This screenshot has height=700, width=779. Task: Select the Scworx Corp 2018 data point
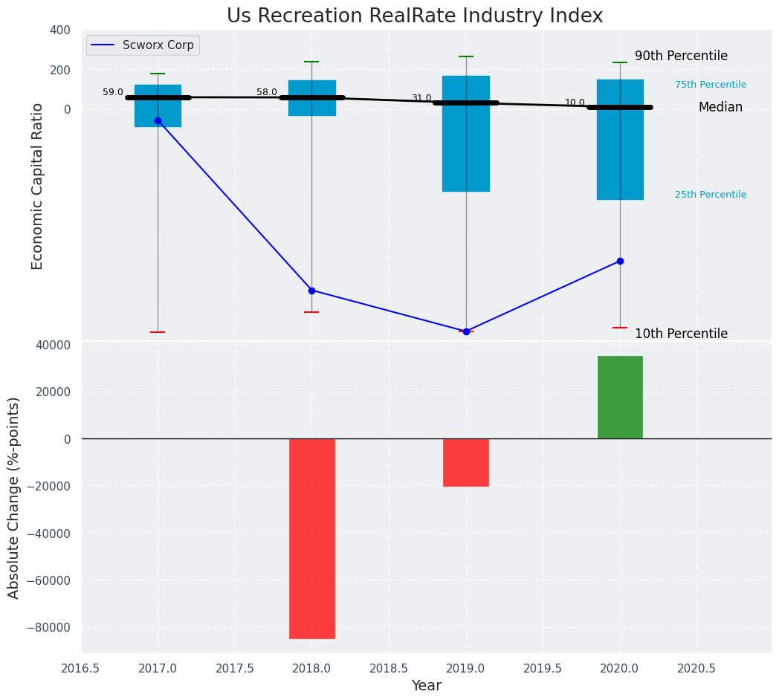tap(311, 291)
